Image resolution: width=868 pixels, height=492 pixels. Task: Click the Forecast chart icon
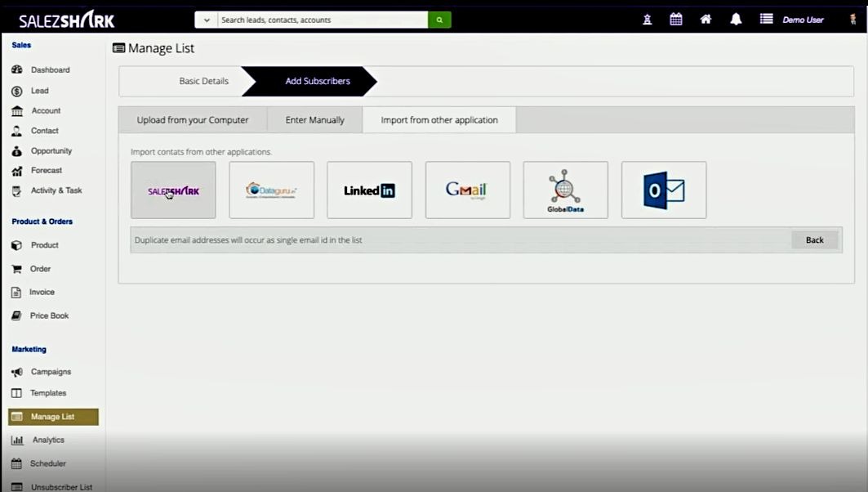point(16,171)
